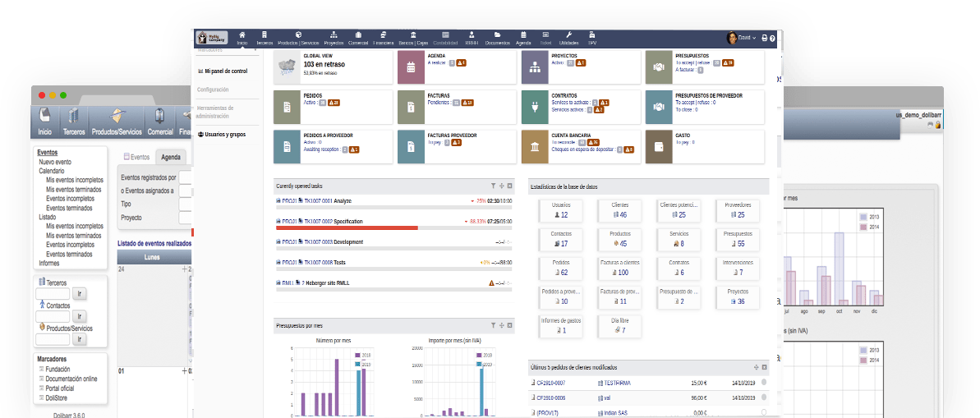Screen dimensions: 980x418
Task: Click the Agenda calendar tile icon
Action: pos(411,68)
